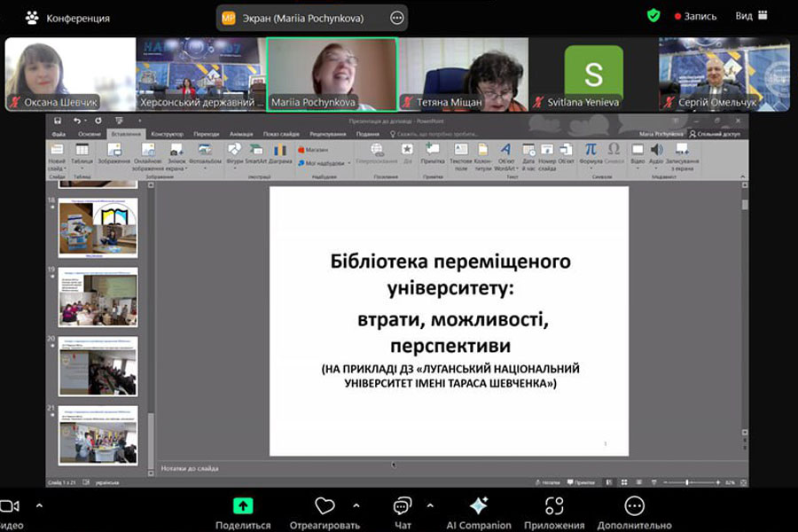Launch the AI Companion sparkle icon
Screen dimensions: 798x532
tap(478, 505)
